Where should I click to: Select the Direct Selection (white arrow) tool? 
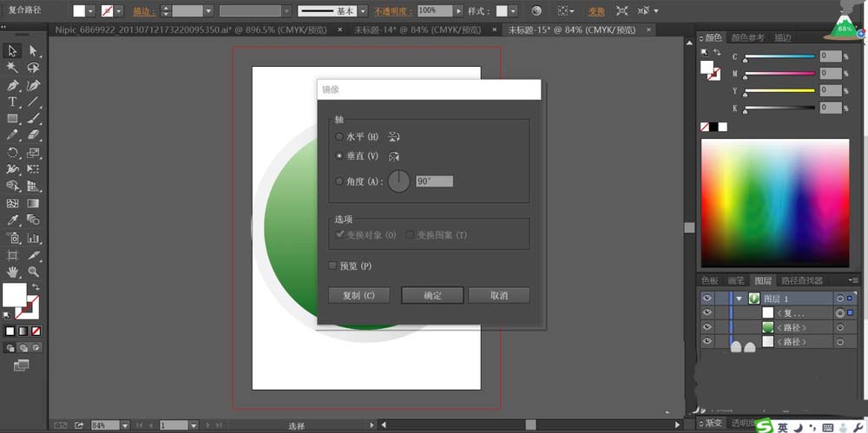click(33, 51)
